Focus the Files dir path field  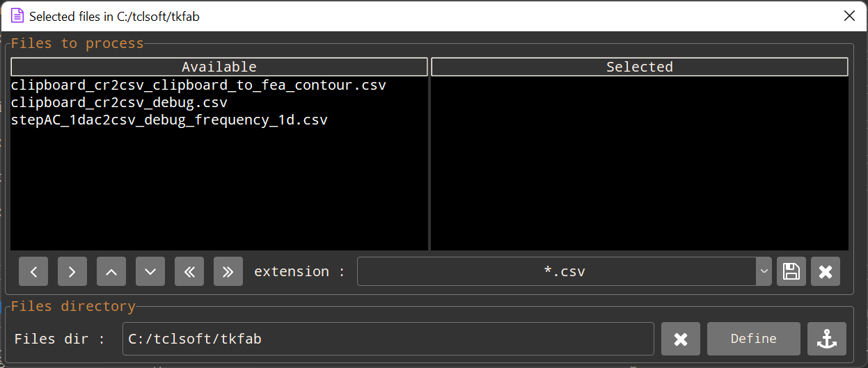(x=388, y=339)
